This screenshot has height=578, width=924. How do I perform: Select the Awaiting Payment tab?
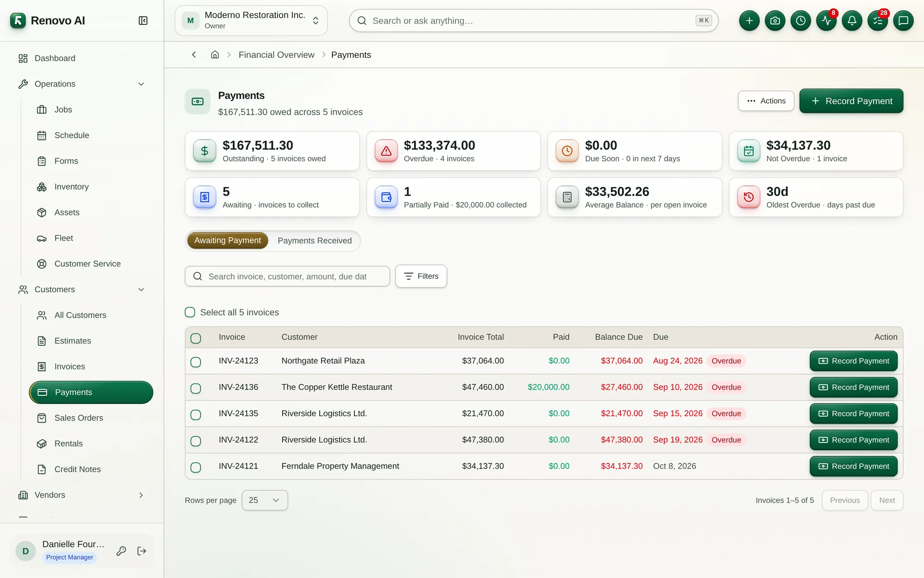(227, 240)
